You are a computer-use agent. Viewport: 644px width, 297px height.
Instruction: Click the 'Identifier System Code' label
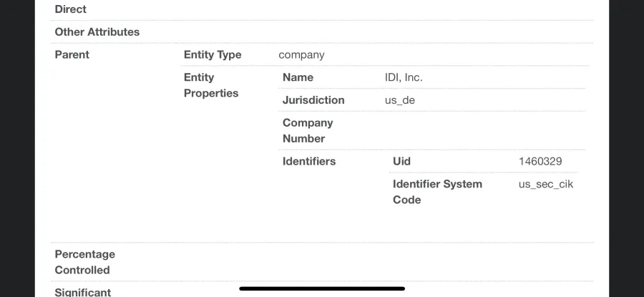pyautogui.click(x=437, y=191)
